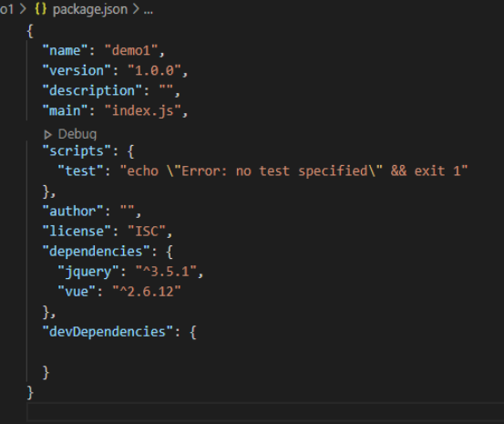This screenshot has height=424, width=504.
Task: Click the "^2.6.12" vue version string
Action: (147, 292)
